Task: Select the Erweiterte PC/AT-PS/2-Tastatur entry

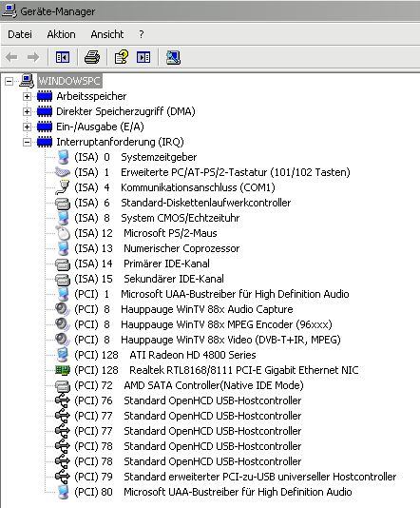Action: (212, 172)
